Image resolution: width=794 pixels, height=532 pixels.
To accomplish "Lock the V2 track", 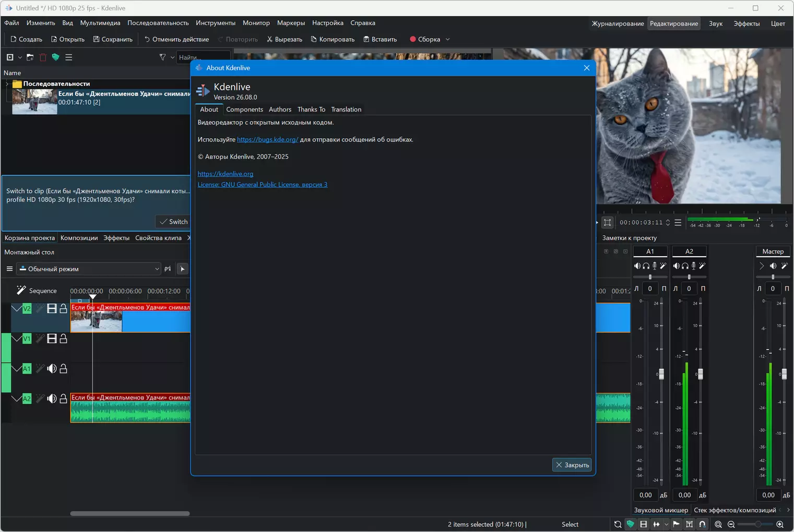I will click(63, 309).
